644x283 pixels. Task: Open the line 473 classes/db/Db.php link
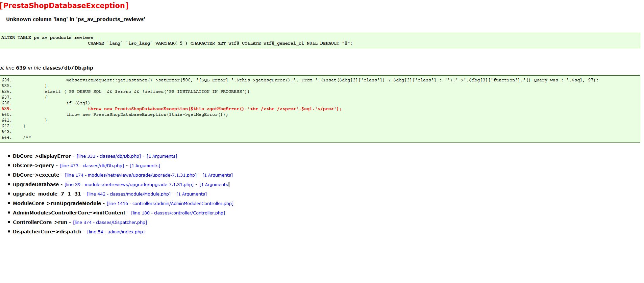92,166
